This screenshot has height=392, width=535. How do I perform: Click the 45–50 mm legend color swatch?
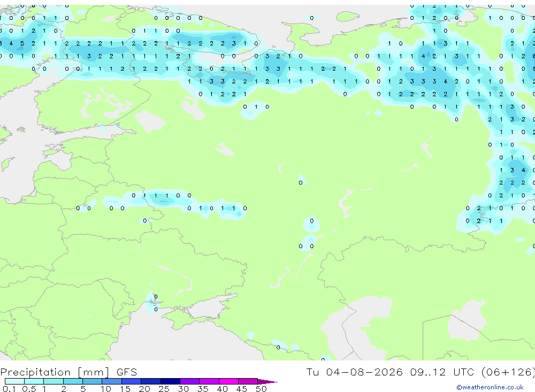click(x=248, y=381)
